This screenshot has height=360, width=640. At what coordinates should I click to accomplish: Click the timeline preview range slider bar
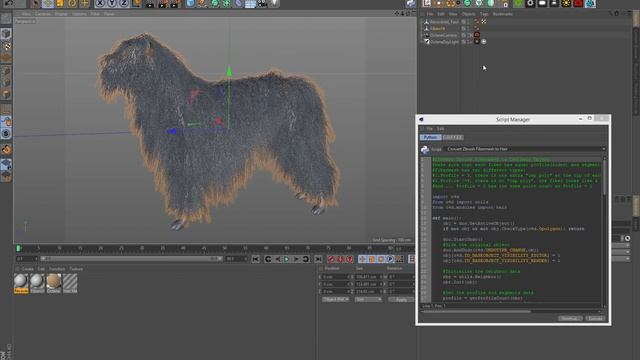pos(131,259)
